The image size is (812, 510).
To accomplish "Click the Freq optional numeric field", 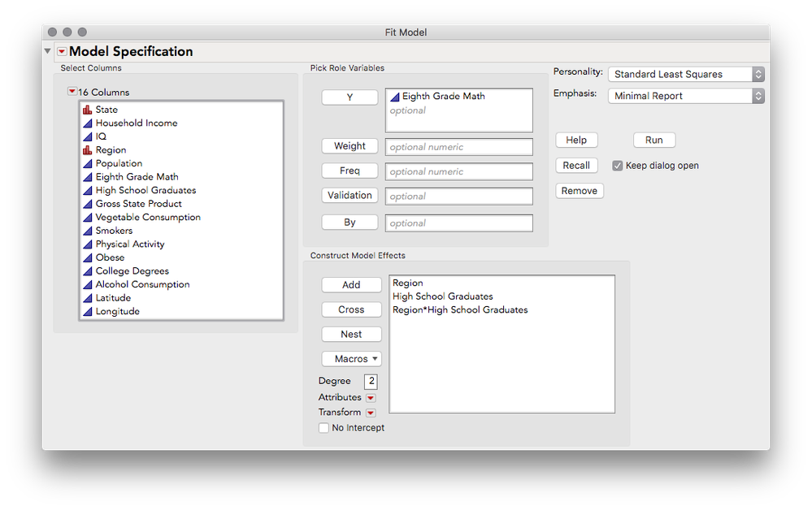I will [x=458, y=171].
